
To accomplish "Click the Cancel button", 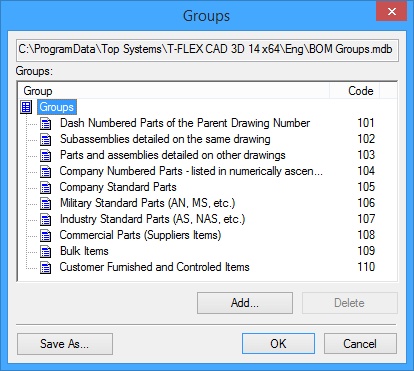I will pos(360,344).
